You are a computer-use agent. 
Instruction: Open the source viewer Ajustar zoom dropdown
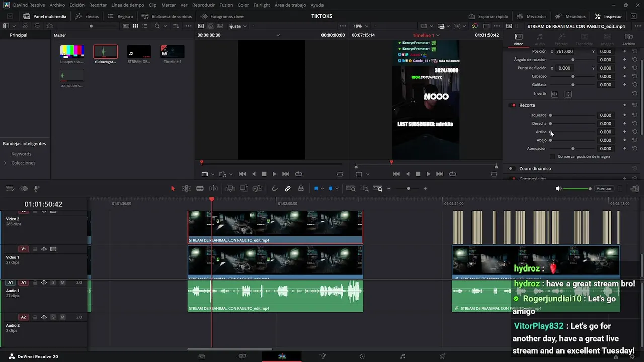click(237, 26)
